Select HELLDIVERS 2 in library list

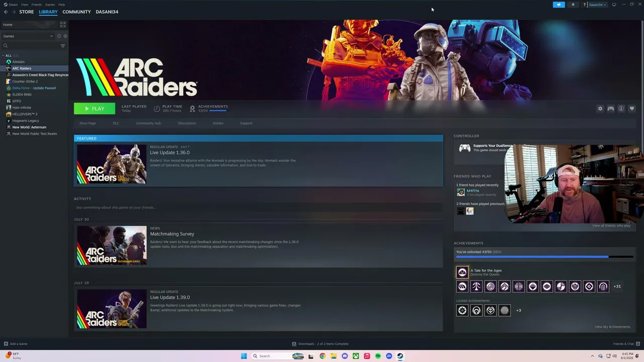coord(25,114)
